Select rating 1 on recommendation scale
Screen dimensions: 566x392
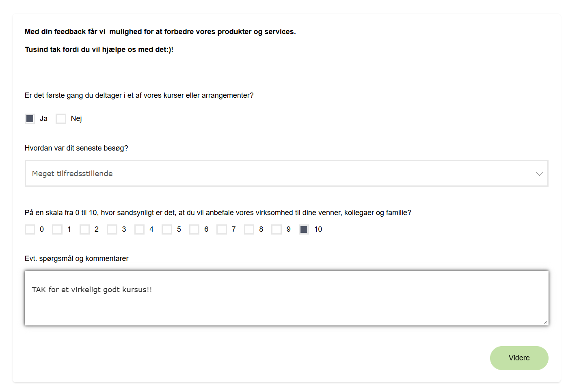pos(57,229)
